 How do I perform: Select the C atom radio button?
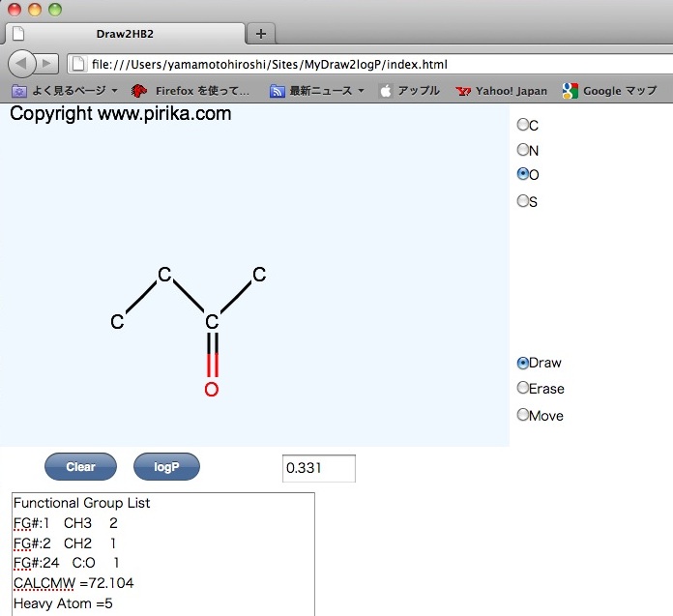pos(523,125)
